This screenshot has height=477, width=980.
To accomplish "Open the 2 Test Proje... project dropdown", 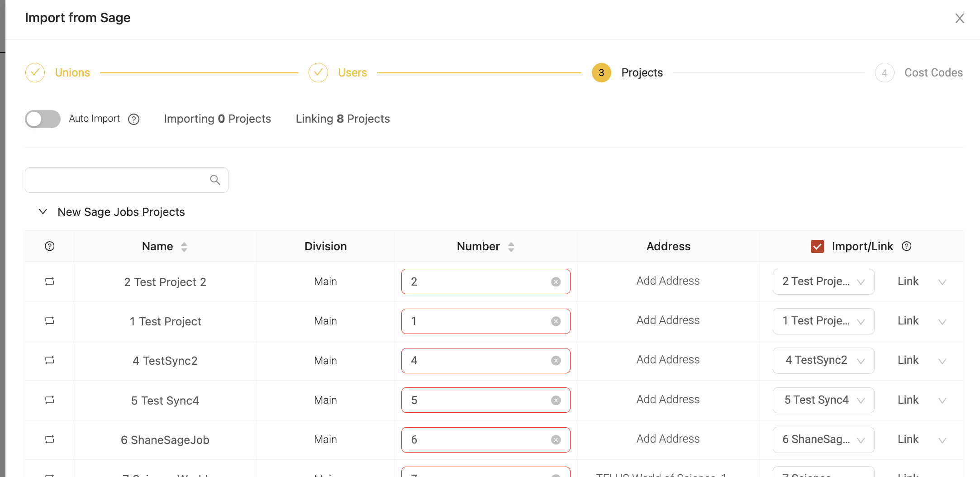I will pyautogui.click(x=823, y=281).
